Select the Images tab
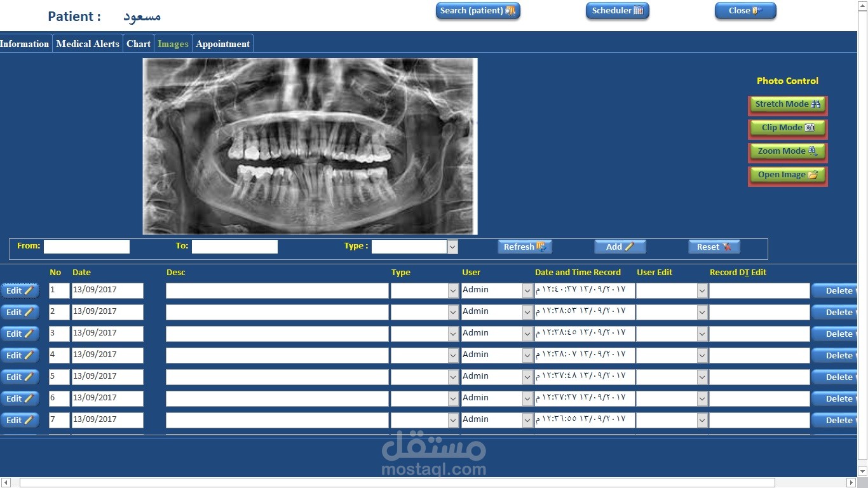Image resolution: width=868 pixels, height=488 pixels. (x=173, y=44)
